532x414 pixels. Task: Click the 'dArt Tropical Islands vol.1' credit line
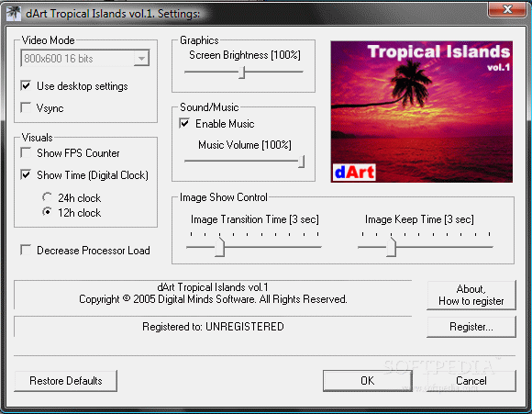pyautogui.click(x=213, y=287)
